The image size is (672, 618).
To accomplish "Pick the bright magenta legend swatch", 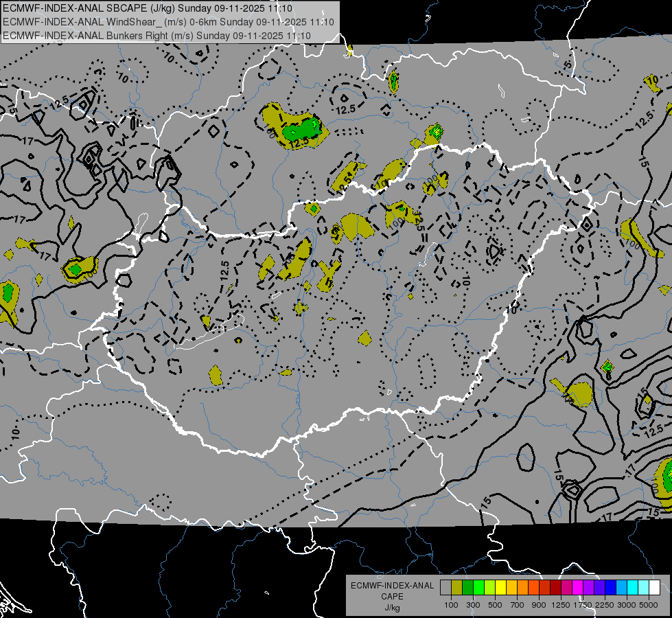I will 578,588.
